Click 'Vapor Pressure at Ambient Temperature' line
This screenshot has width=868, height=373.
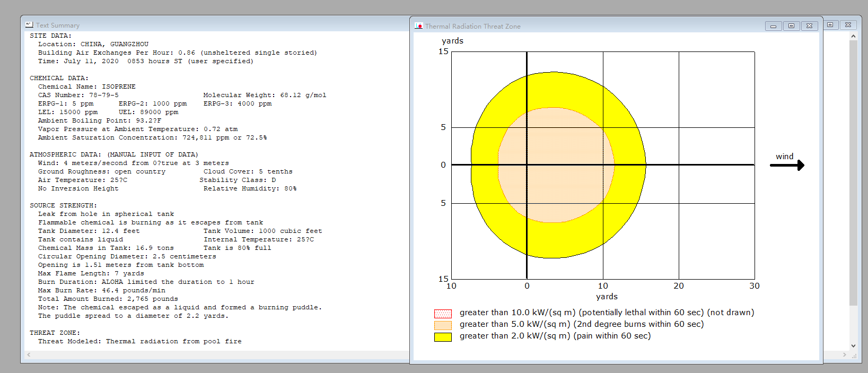[x=138, y=129]
